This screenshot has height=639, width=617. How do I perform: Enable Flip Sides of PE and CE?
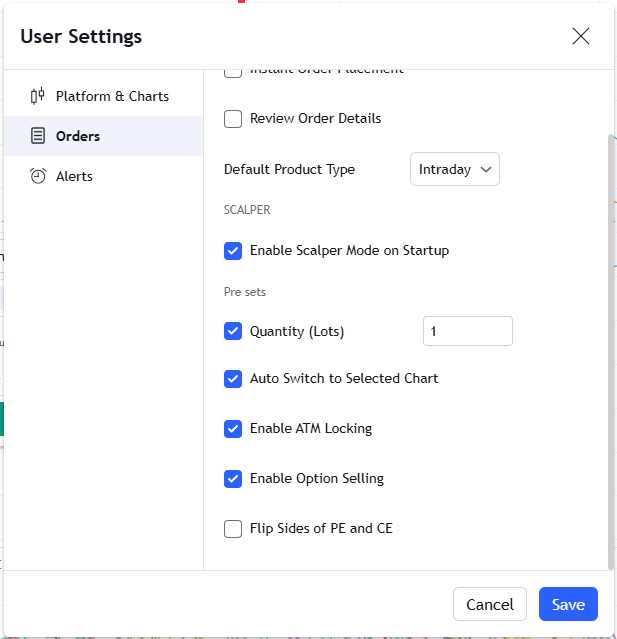coord(233,529)
